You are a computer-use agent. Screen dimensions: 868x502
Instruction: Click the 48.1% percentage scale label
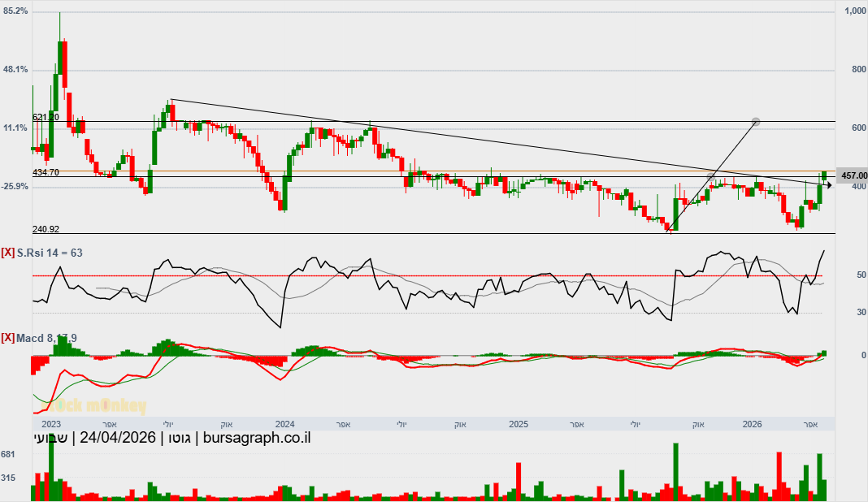(x=15, y=70)
